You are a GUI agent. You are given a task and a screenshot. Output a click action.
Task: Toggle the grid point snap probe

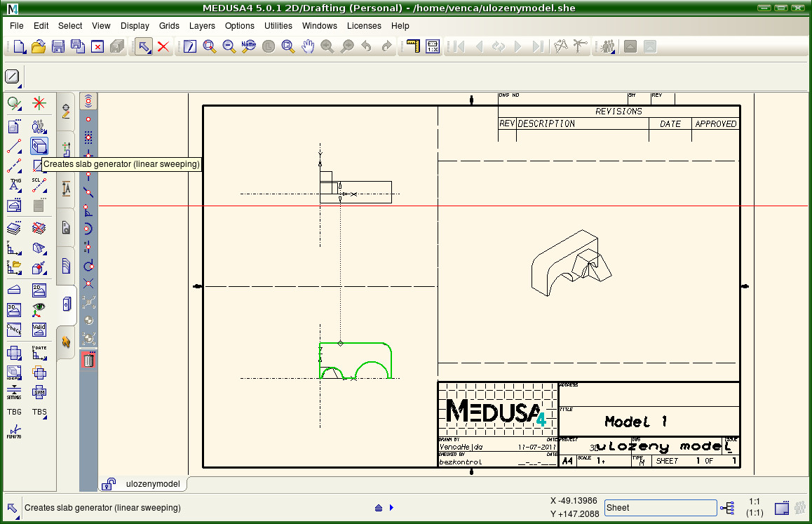click(x=88, y=137)
